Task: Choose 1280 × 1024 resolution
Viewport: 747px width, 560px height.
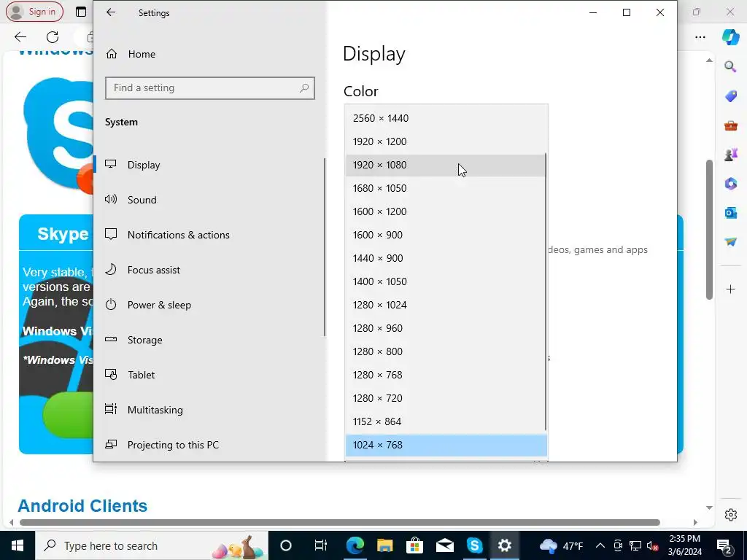Action: pos(446,305)
